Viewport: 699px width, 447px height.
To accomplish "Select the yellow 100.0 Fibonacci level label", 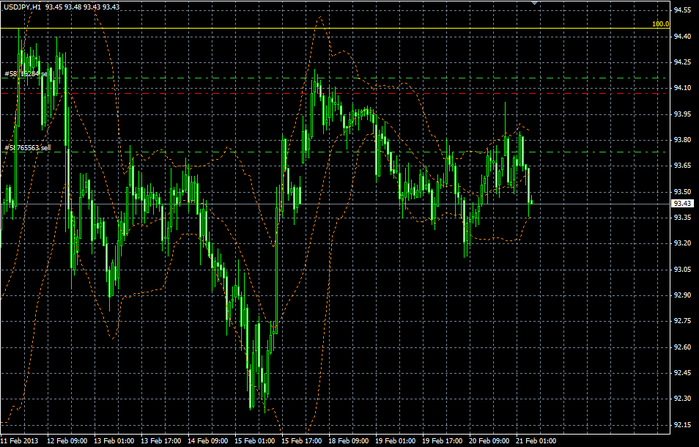I will click(660, 24).
